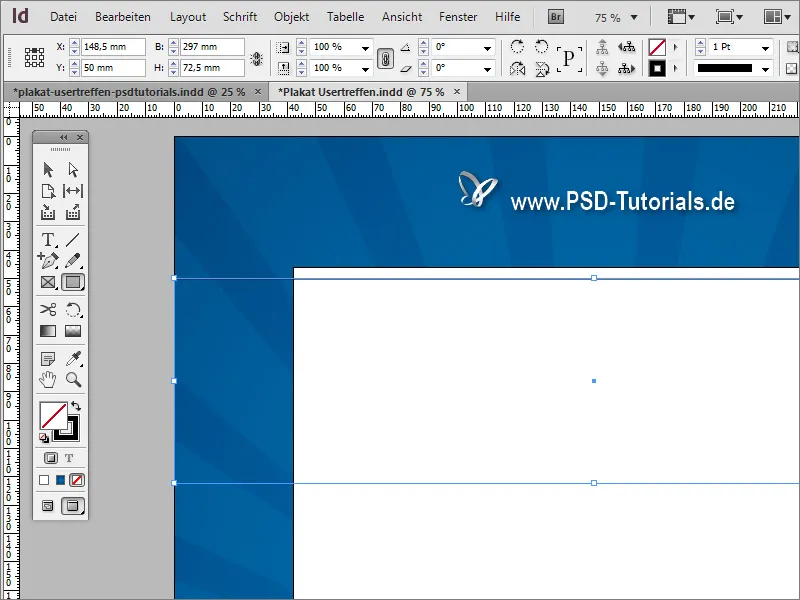Select the Type tool

[x=48, y=240]
